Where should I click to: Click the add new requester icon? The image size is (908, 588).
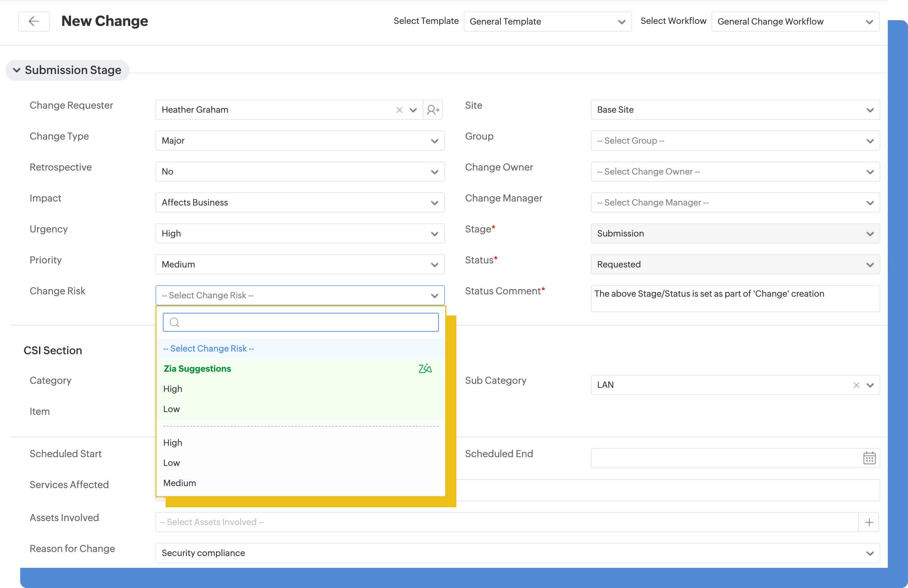[433, 110]
